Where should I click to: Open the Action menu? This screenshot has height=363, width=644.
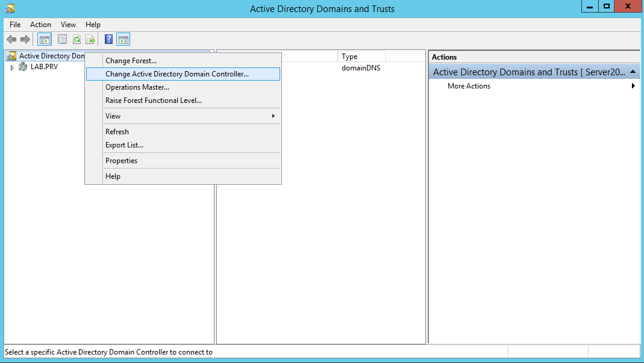click(x=40, y=25)
